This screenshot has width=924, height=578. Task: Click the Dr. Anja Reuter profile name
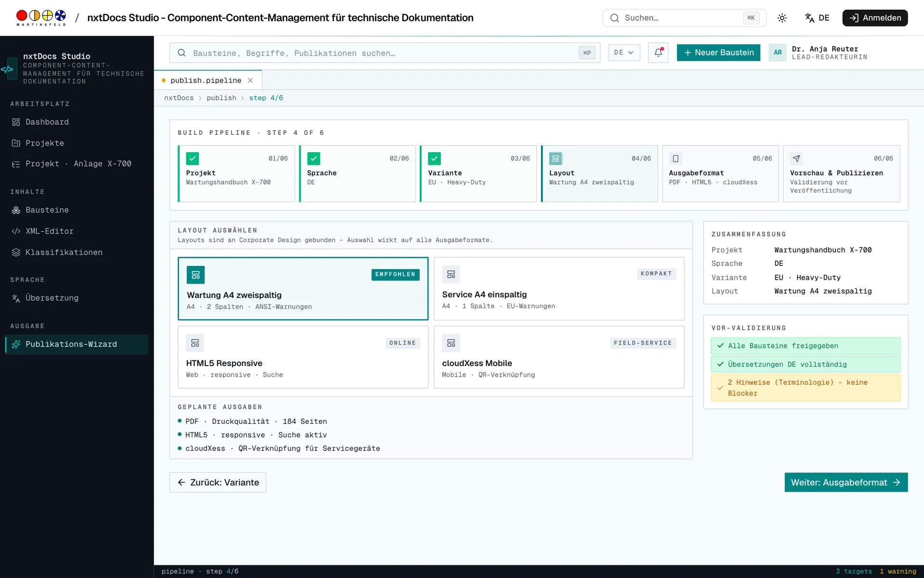pyautogui.click(x=825, y=49)
